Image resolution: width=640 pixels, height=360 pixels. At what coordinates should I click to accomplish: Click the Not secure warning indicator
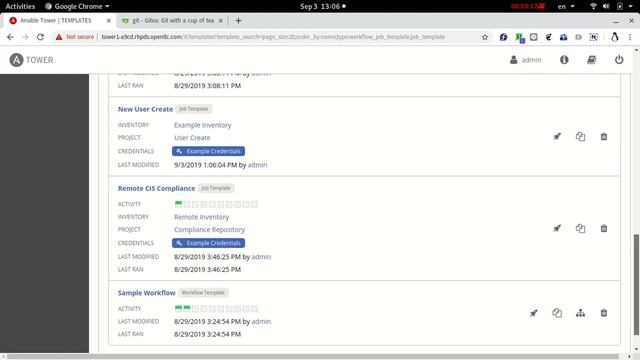(x=75, y=37)
